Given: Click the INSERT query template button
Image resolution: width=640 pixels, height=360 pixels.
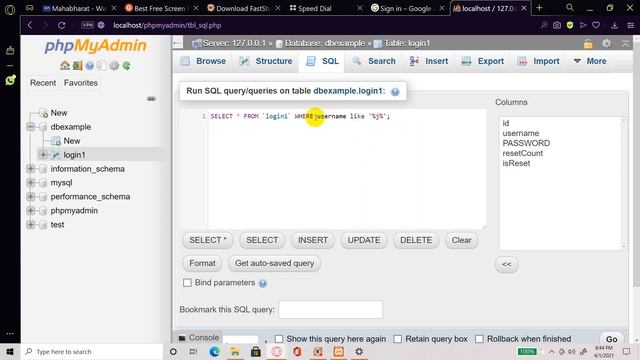Looking at the screenshot, I should [x=313, y=240].
